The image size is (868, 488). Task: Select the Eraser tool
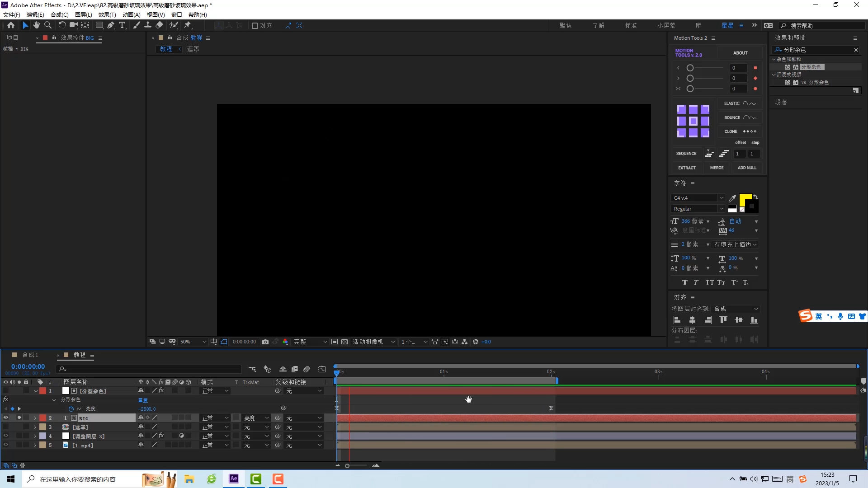click(x=159, y=25)
